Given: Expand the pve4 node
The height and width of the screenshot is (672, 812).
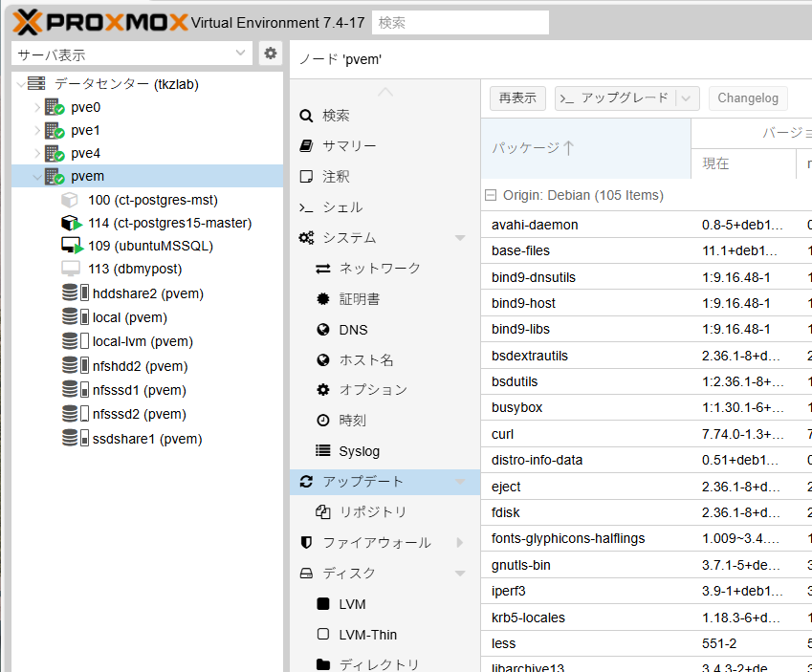Looking at the screenshot, I should point(36,153).
